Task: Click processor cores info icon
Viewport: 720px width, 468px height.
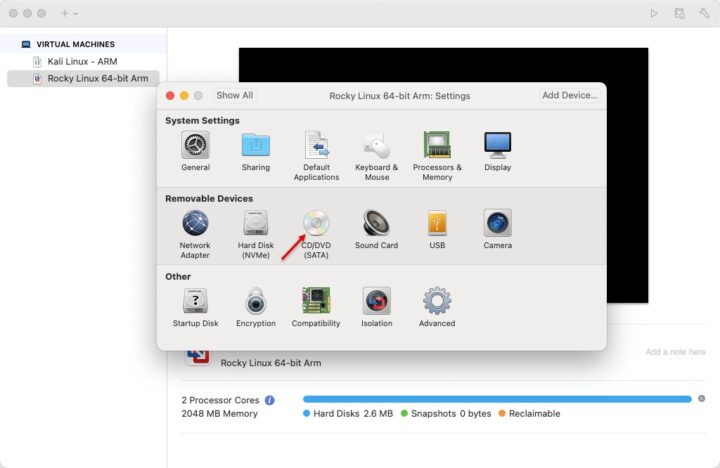Action: (270, 400)
